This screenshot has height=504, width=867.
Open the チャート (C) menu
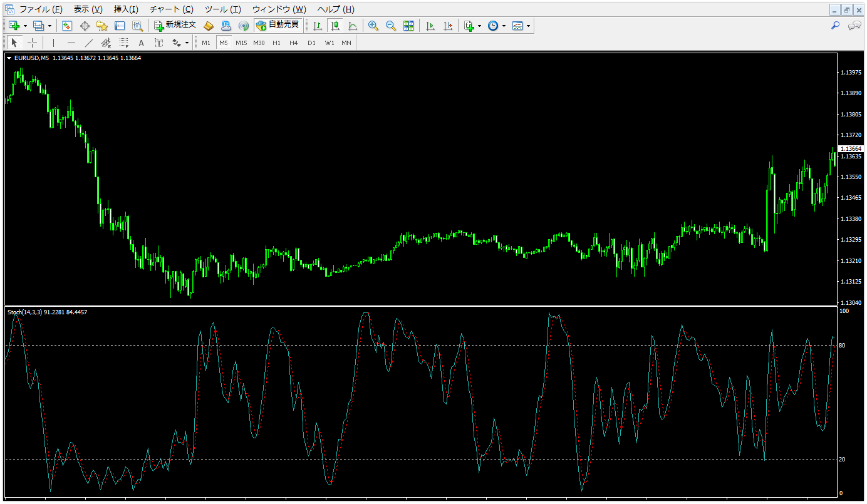tap(171, 9)
